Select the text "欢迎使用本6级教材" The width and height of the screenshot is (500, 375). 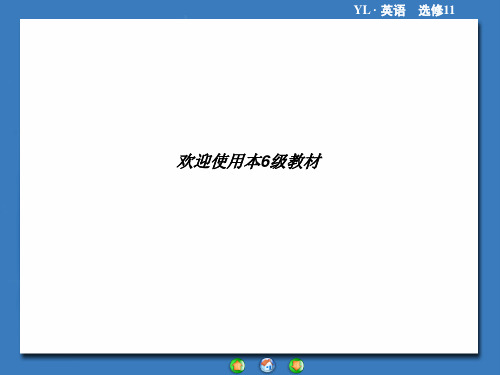249,161
